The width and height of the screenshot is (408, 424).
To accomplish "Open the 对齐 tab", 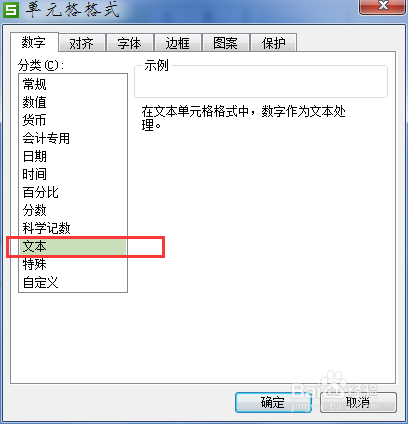I will [x=82, y=43].
